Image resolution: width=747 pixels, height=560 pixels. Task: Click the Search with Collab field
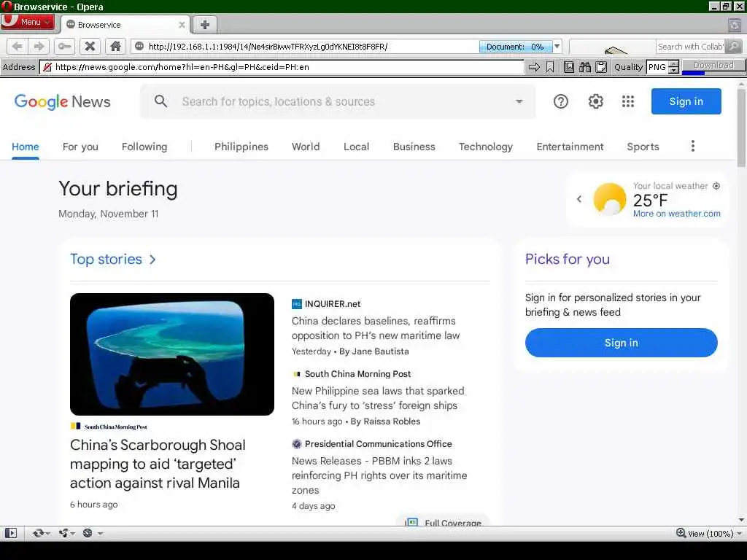691,46
